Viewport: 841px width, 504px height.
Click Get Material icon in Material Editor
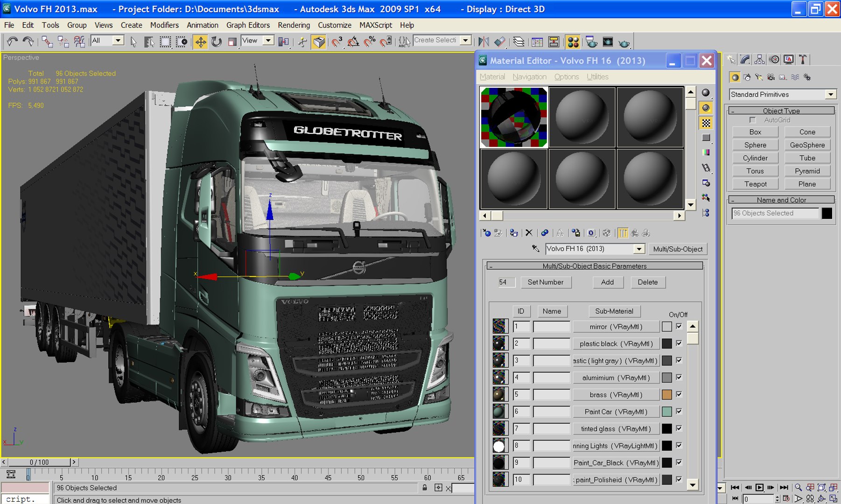[486, 233]
